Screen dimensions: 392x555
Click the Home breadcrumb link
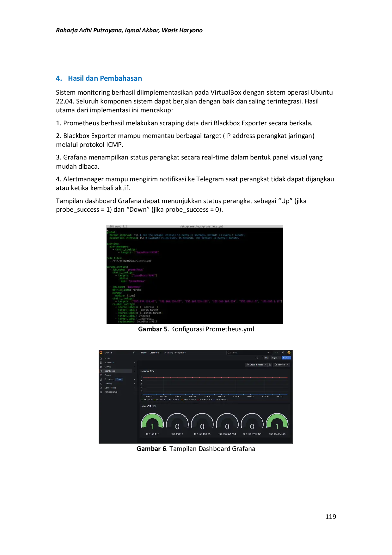144,352
